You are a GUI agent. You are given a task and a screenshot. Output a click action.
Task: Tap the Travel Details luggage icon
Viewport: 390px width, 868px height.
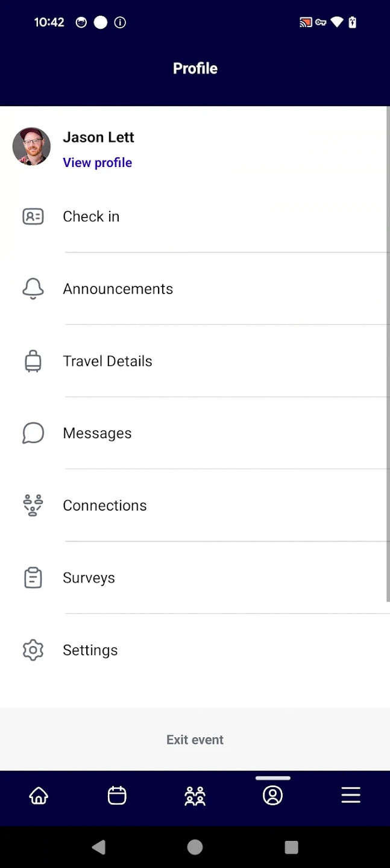point(33,361)
